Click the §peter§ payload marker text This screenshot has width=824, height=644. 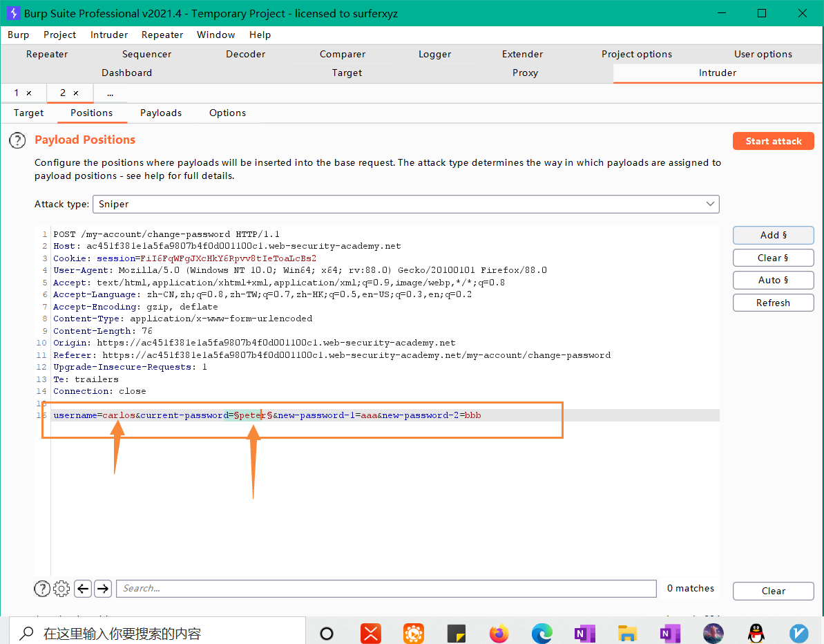pyautogui.click(x=253, y=415)
